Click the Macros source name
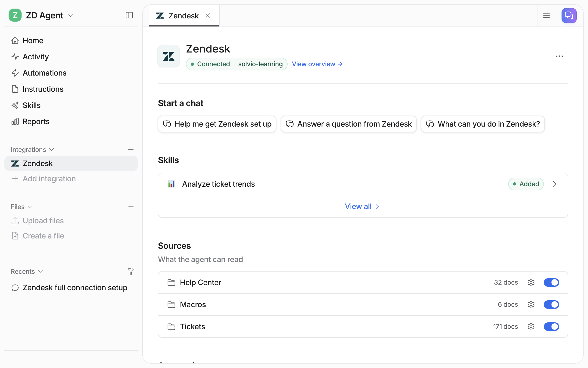Image resolution: width=588 pixels, height=368 pixels. (x=193, y=304)
